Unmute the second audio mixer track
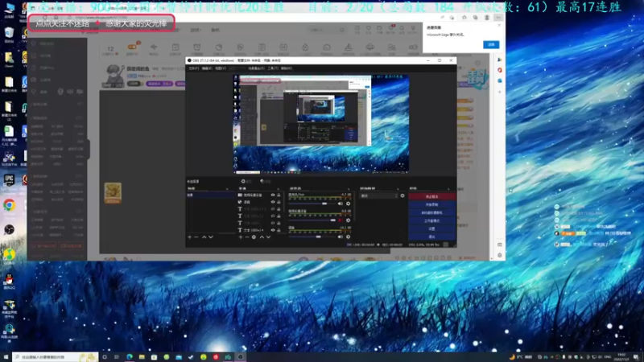Screen dimensions: 644x362 pyautogui.click(x=340, y=220)
